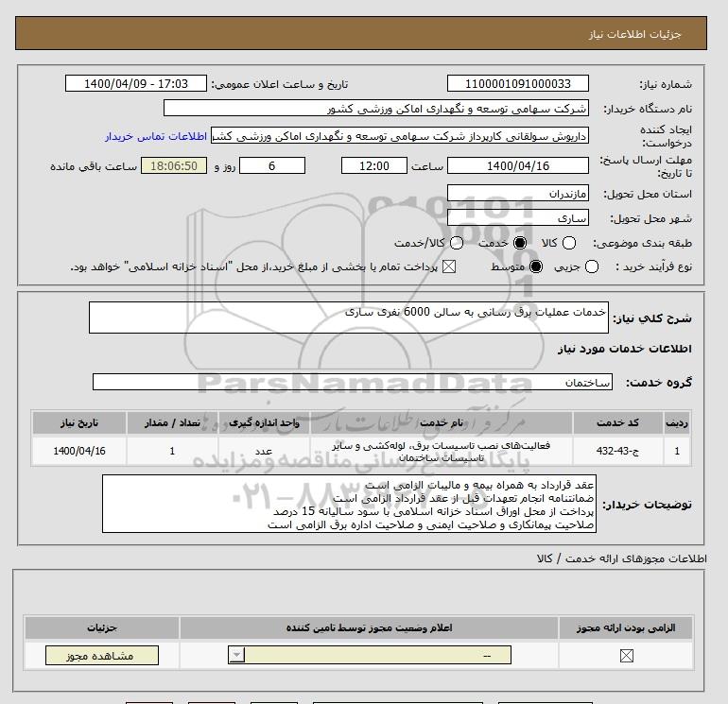This screenshot has height=704, width=728.
Task: Click the deadline hour field 12:00
Action: [x=374, y=165]
